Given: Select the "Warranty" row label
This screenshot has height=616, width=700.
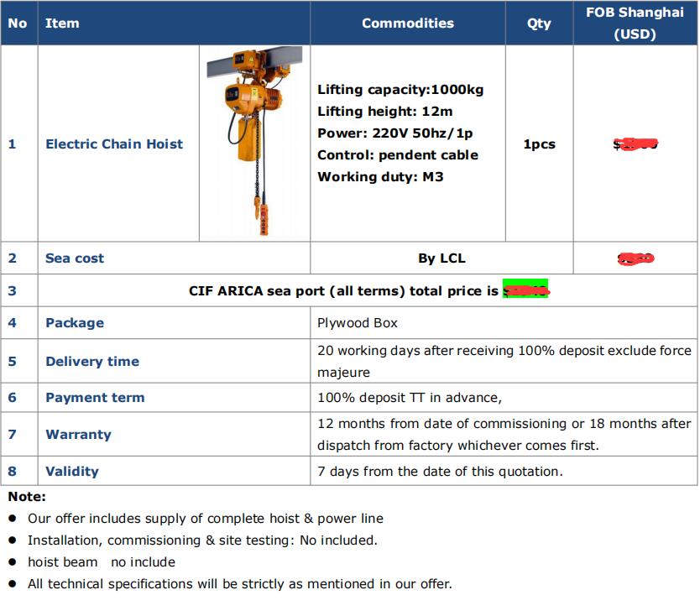Looking at the screenshot, I should click(x=78, y=435).
